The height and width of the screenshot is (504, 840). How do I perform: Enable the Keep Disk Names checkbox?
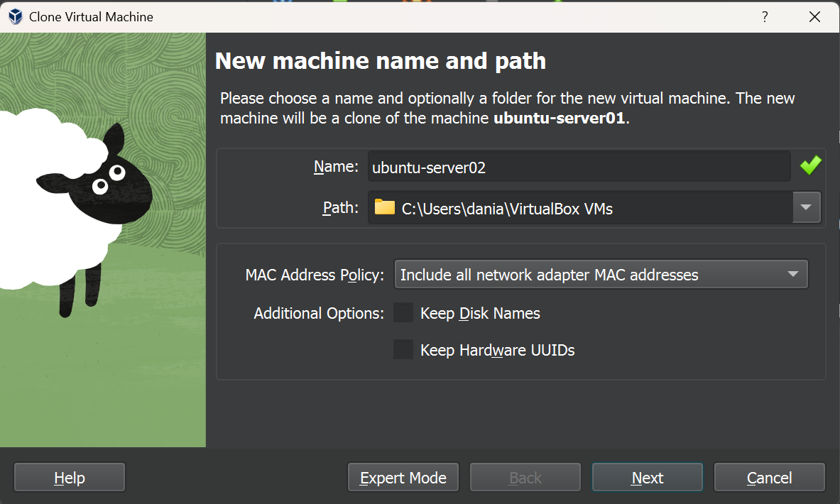point(403,313)
